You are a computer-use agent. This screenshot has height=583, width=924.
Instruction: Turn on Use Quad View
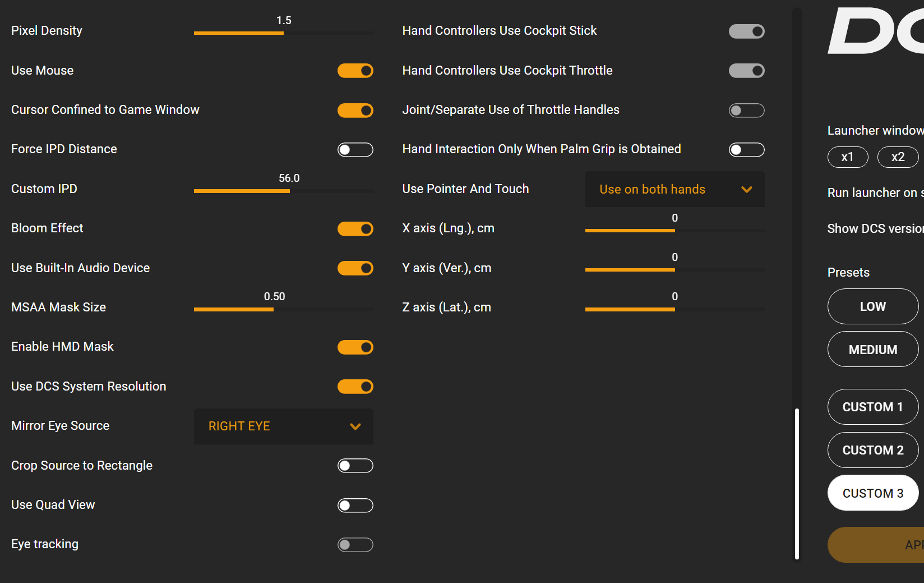(x=355, y=506)
